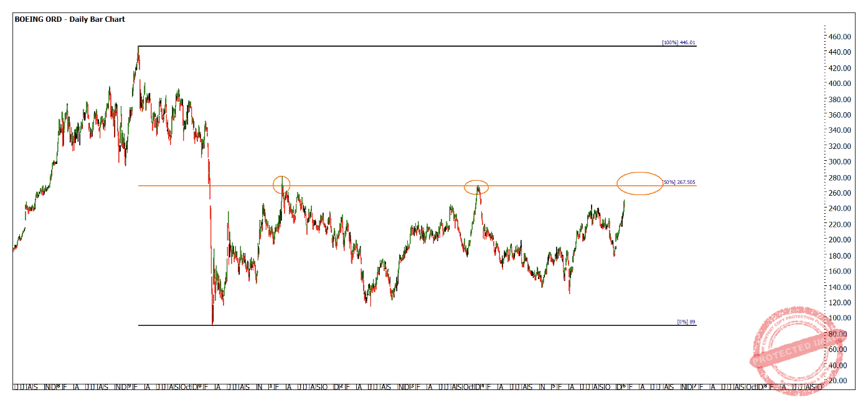Click the BOEING ORD chart title
This screenshot has width=868, height=405.
click(70, 19)
